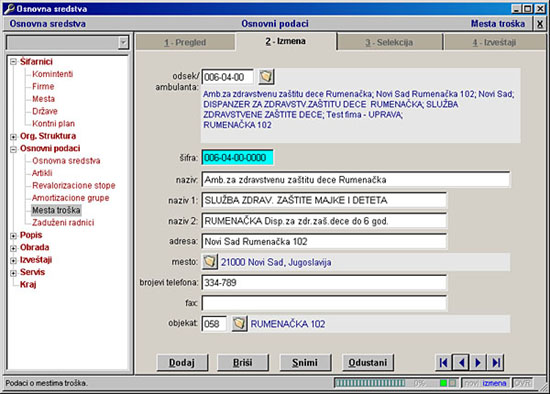Viewport: 550px width, 394px height.
Task: Click the highlighted šifra field
Action: click(x=237, y=158)
